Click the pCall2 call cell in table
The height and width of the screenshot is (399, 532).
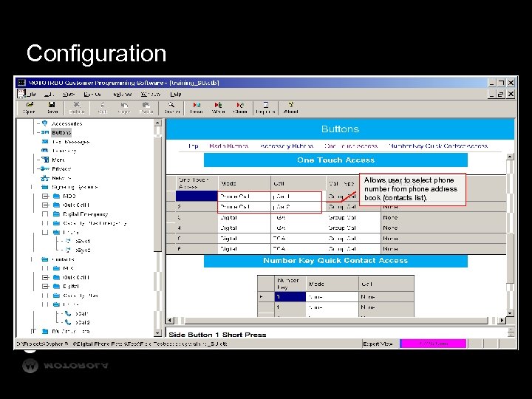click(x=298, y=207)
